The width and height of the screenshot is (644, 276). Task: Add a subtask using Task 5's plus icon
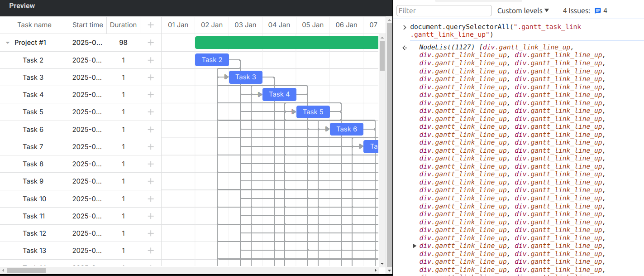pos(151,112)
